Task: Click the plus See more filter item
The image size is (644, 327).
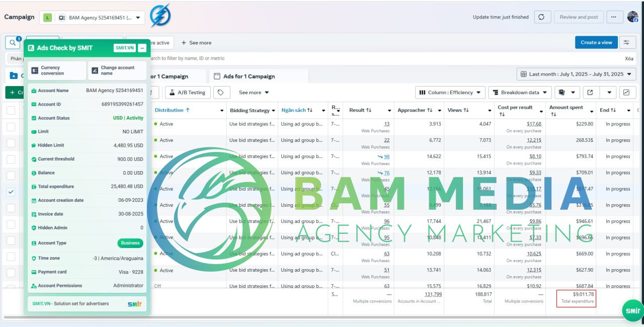Action: click(x=196, y=43)
